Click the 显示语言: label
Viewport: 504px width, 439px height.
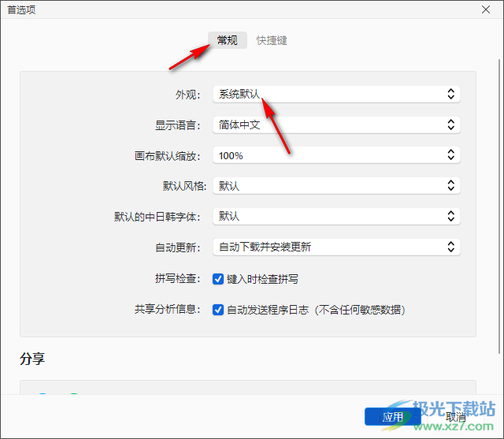178,125
